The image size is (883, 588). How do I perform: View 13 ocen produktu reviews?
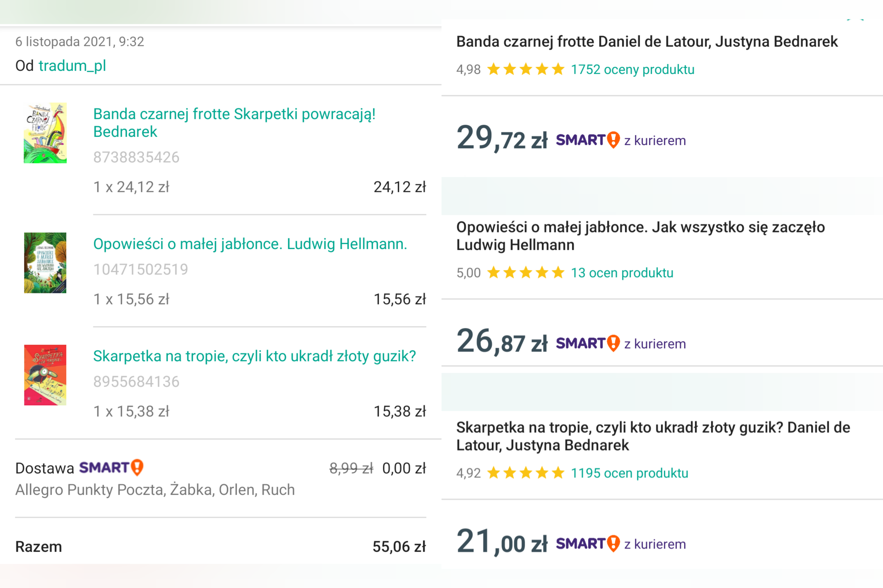(x=622, y=273)
